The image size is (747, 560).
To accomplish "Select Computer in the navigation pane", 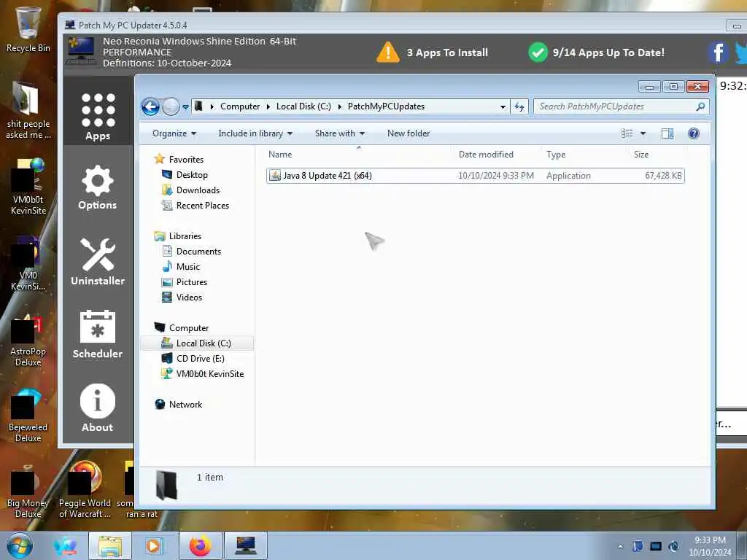I will coord(182,328).
